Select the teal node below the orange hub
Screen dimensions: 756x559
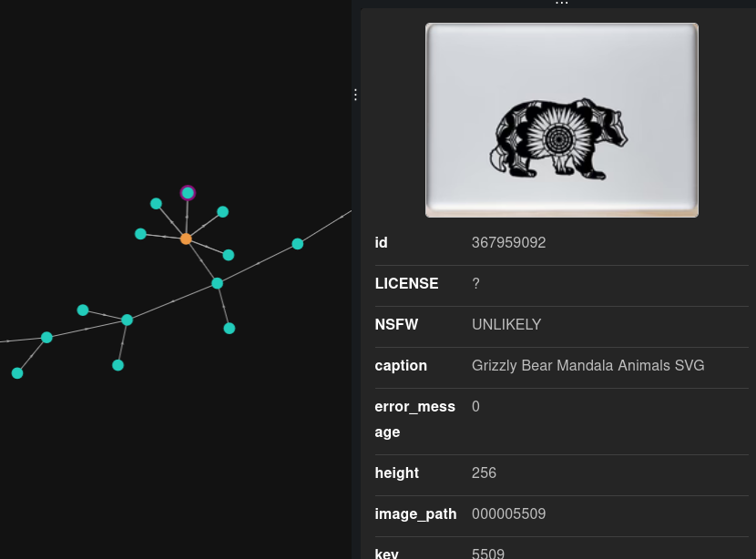228,255
